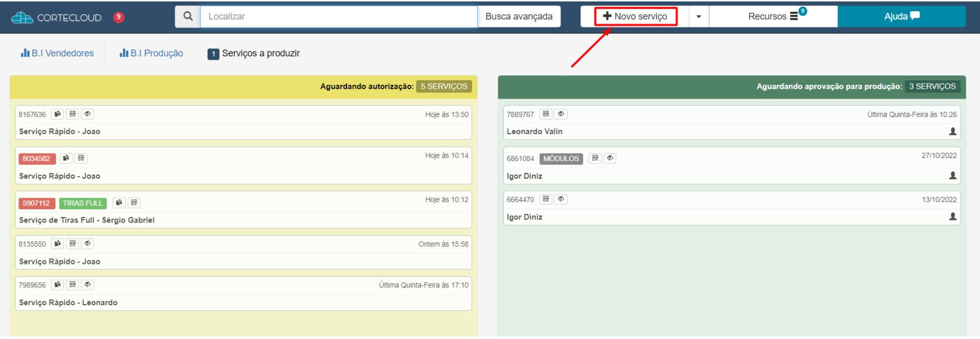Click service number 6861084

(520, 159)
